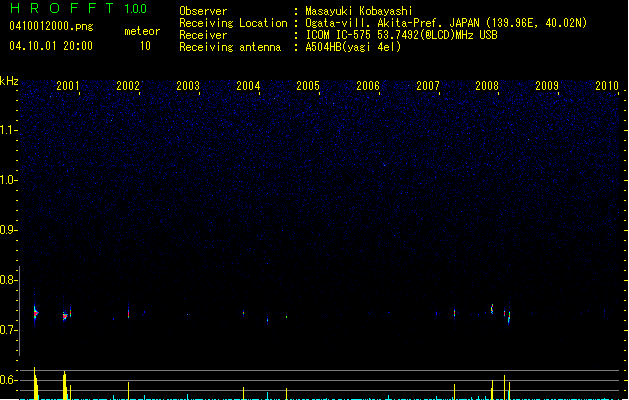Click the 2002 time axis marker
The width and height of the screenshot is (629, 400).
coord(128,85)
